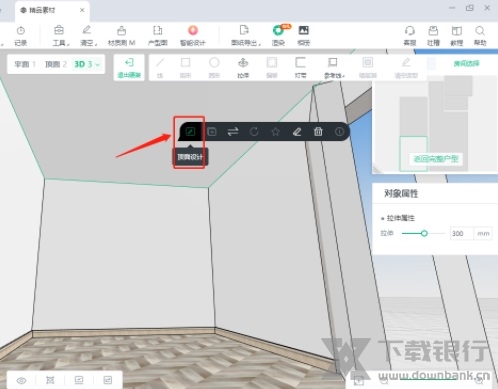The width and height of the screenshot is (498, 389).
Task: Close the 精品素材 window tab
Action: coord(82,10)
